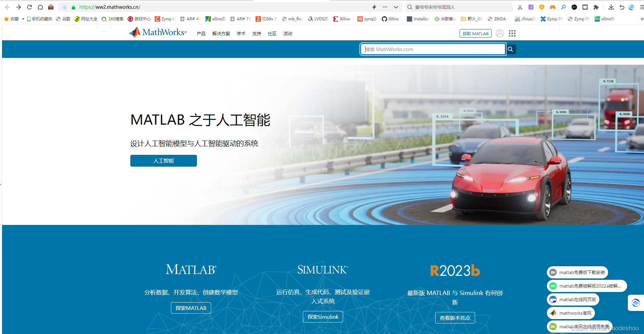The height and width of the screenshot is (334, 644).
Task: Click the site security lock in the address bar
Action: coord(73,7)
